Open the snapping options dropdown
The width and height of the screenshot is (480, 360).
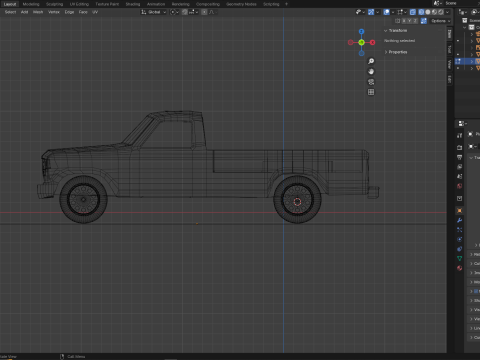(193, 12)
